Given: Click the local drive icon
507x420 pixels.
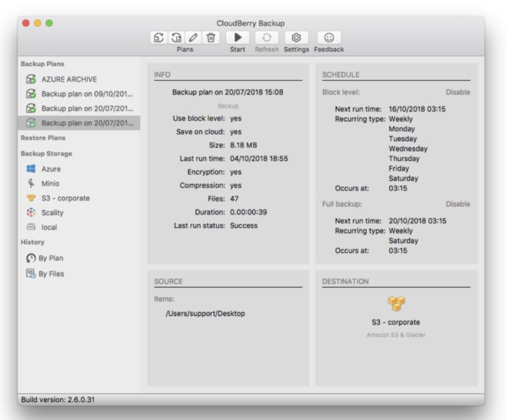Looking at the screenshot, I should tap(31, 227).
